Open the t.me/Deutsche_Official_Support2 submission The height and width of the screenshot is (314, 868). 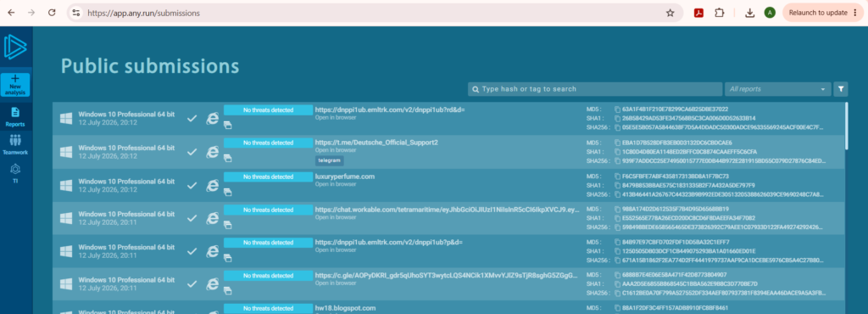[376, 143]
